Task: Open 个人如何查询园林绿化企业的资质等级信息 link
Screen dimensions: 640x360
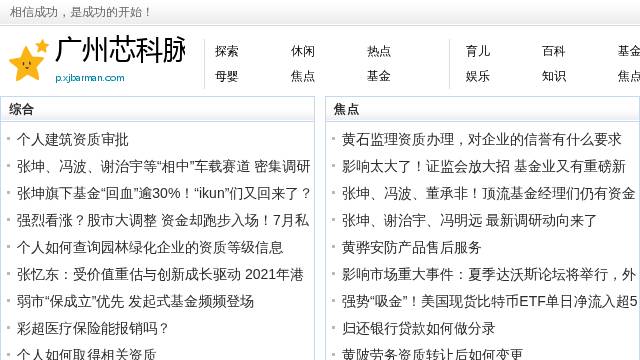Action: (x=150, y=247)
